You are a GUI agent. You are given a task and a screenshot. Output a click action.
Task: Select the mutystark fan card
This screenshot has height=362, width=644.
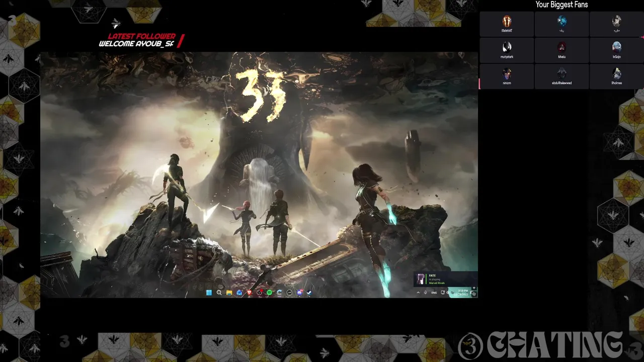507,50
